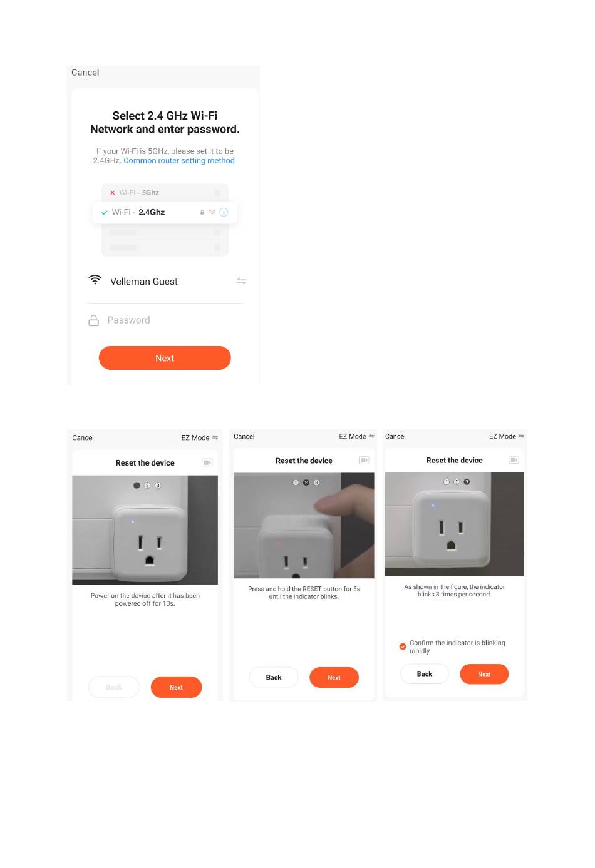The height and width of the screenshot is (868, 595).
Task: Check Confirm the indicator is blinking rapidly
Action: [403, 646]
